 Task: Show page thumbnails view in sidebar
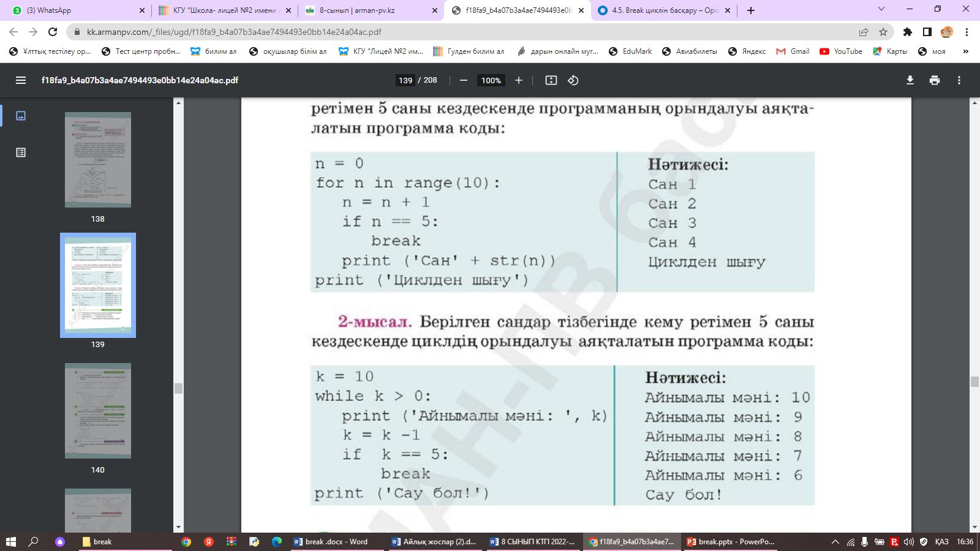(x=21, y=116)
